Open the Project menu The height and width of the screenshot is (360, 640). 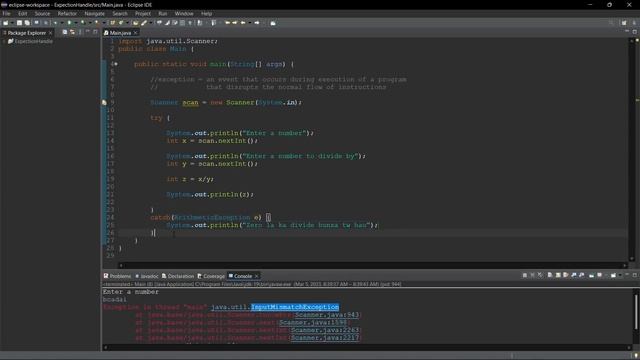(x=143, y=13)
